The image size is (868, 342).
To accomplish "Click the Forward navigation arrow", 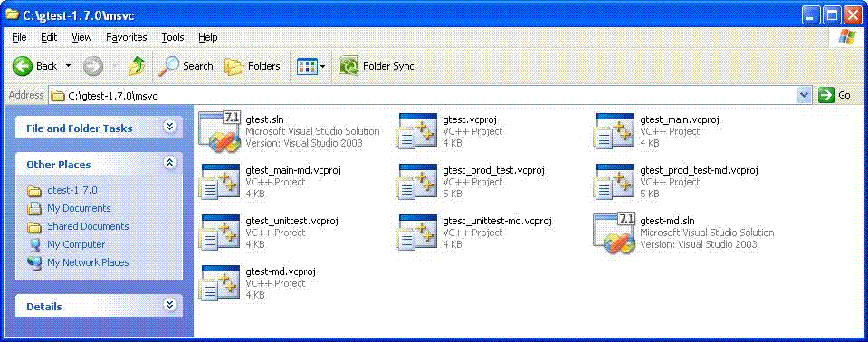I will 93,66.
